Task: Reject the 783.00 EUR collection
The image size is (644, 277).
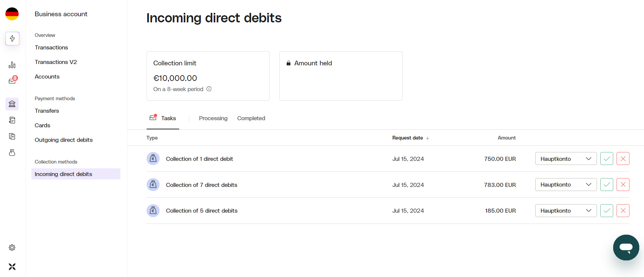Action: (623, 185)
